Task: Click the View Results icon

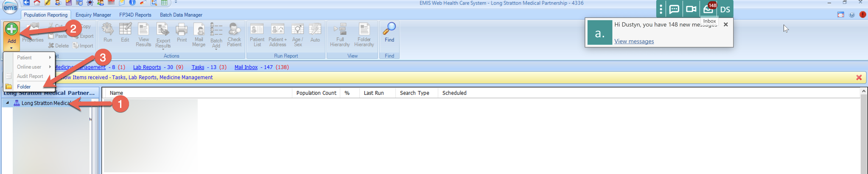Action: [x=143, y=29]
